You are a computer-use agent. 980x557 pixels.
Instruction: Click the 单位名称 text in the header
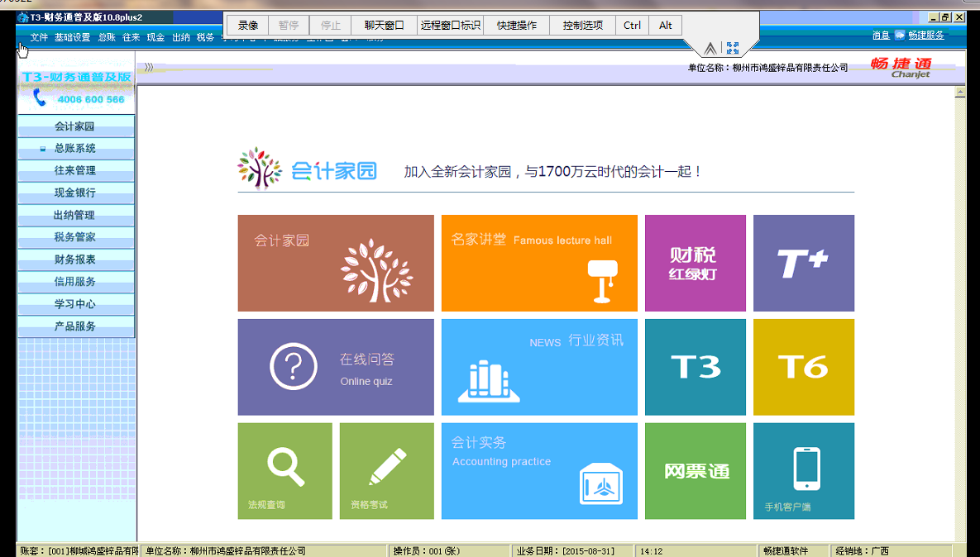click(x=768, y=68)
